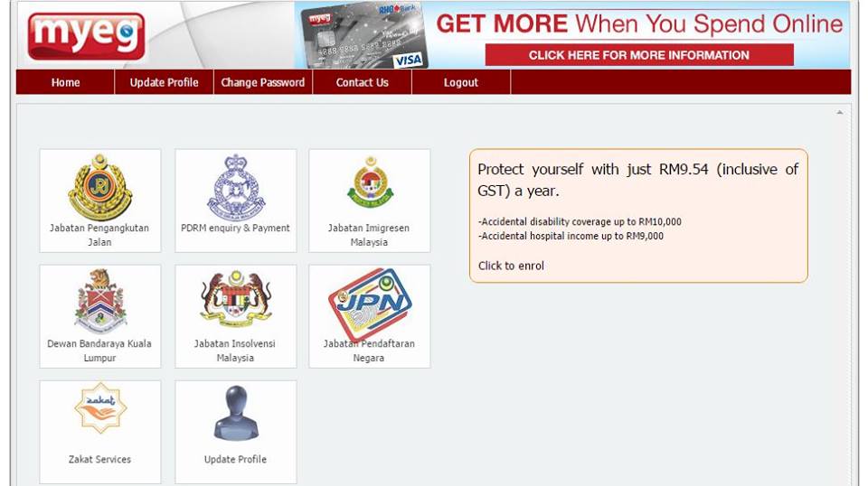
Task: Follow the Click to enrol link
Action: click(x=511, y=266)
